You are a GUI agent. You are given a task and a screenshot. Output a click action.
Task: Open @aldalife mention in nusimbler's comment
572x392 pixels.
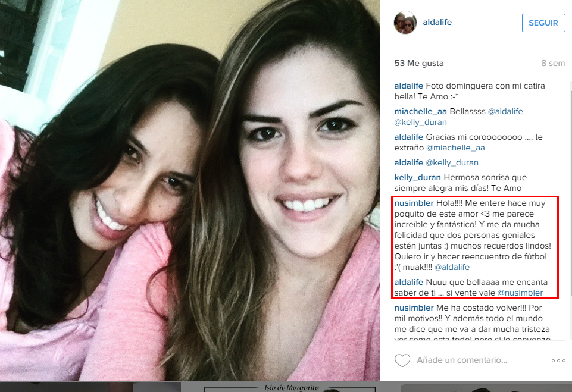click(452, 267)
